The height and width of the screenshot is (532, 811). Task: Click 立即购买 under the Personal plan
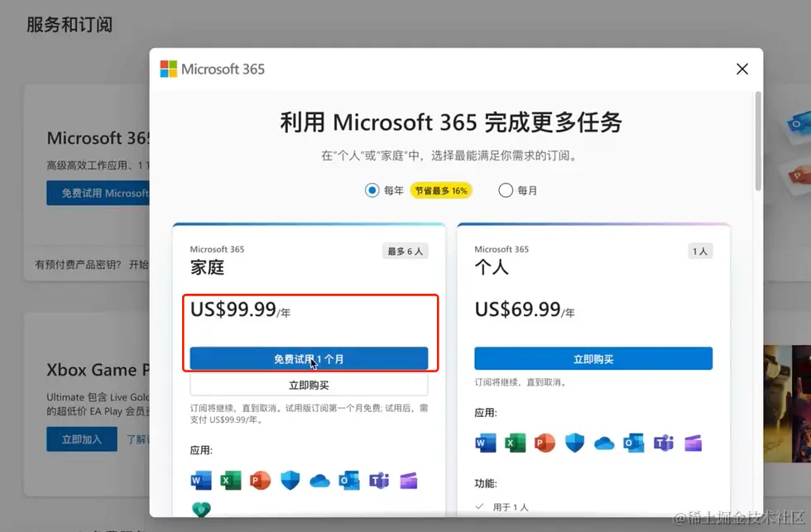click(593, 359)
